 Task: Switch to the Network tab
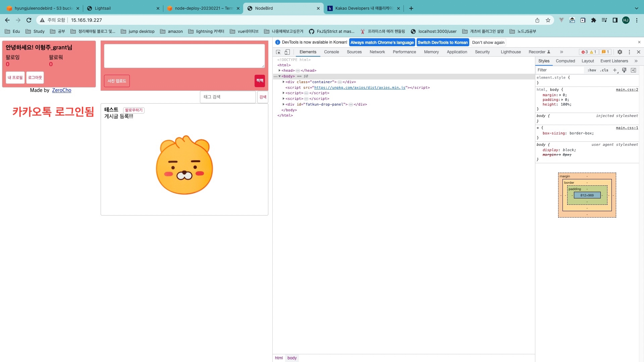(377, 52)
